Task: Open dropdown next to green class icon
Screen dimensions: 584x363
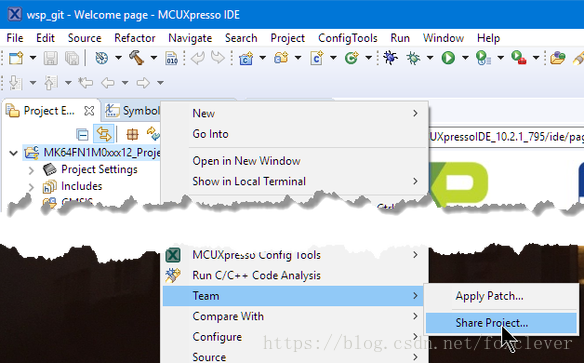Action: pos(368,58)
